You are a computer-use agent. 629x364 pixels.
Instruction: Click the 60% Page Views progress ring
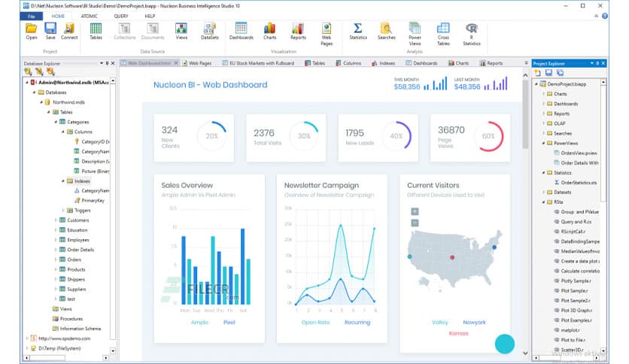(x=488, y=136)
